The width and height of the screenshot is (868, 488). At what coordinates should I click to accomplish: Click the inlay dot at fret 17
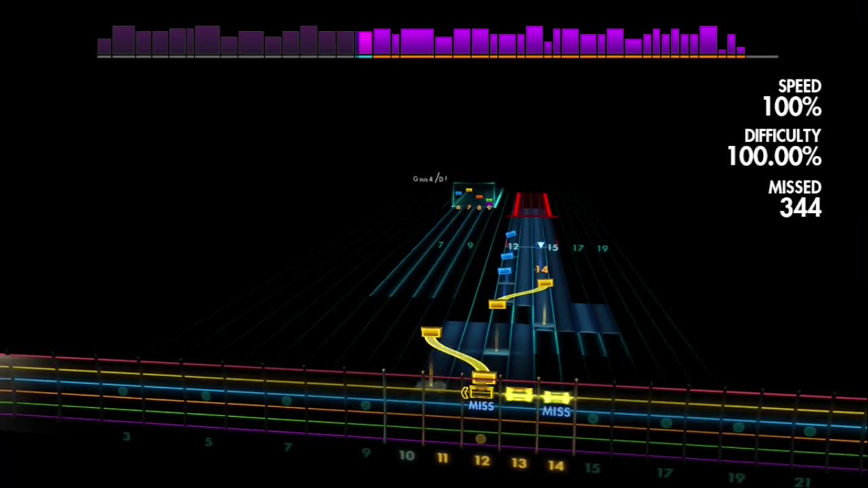pos(667,423)
